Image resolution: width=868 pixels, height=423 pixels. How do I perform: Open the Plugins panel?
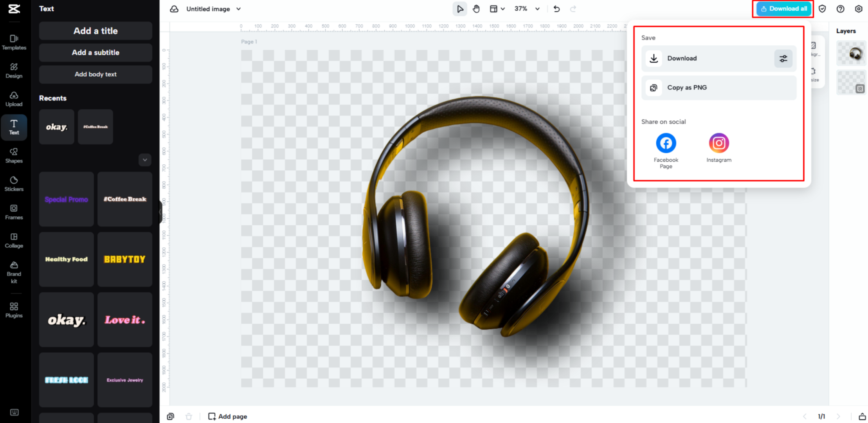pos(14,309)
